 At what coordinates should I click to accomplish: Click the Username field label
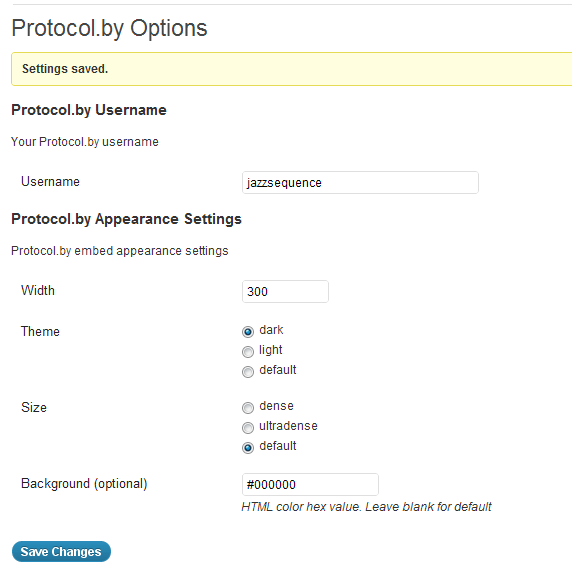click(x=50, y=182)
